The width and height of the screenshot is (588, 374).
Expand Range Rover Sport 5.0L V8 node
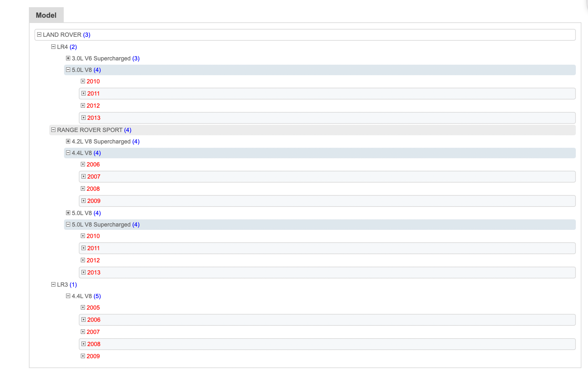click(x=68, y=213)
